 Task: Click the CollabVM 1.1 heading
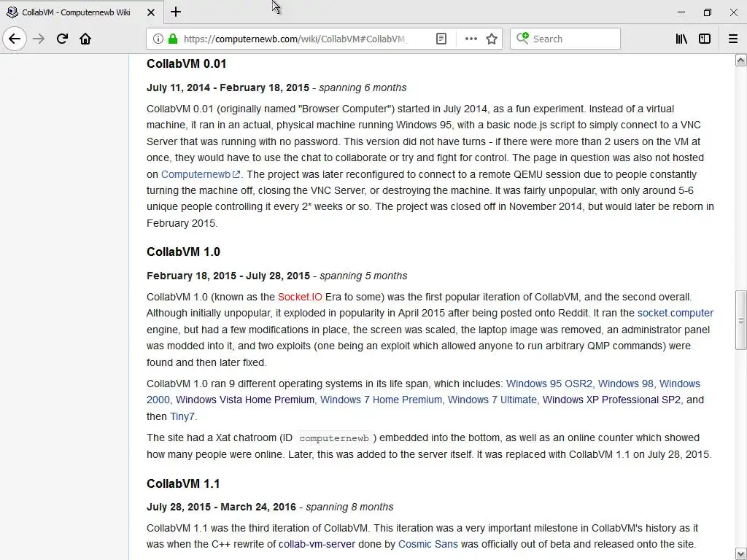183,483
